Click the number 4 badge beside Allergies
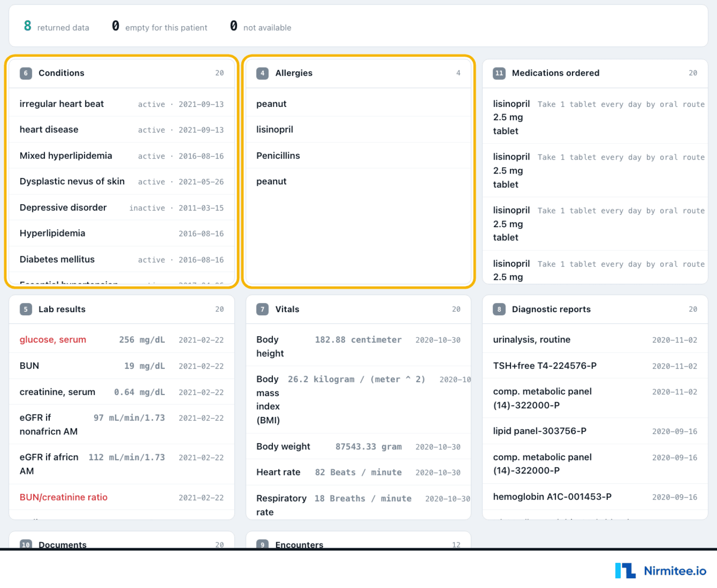The height and width of the screenshot is (588, 717). pyautogui.click(x=262, y=73)
